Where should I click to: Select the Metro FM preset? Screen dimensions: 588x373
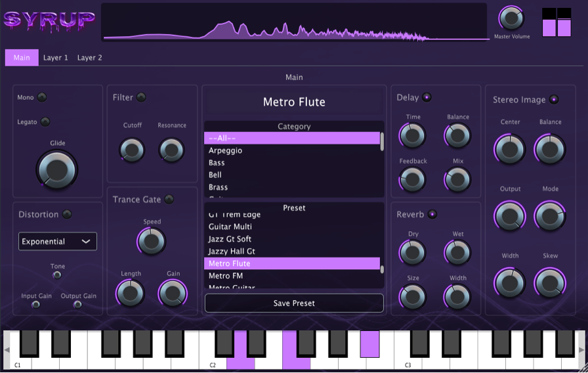click(x=292, y=276)
